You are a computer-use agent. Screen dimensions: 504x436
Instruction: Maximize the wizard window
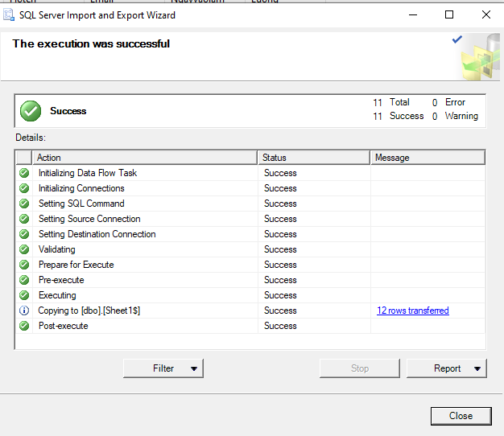point(449,14)
